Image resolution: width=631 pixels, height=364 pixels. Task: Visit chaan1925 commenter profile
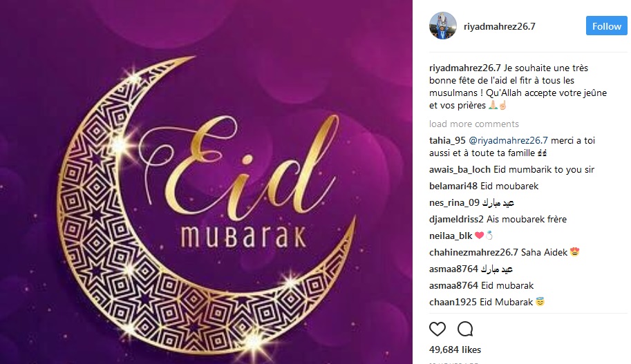coord(453,302)
